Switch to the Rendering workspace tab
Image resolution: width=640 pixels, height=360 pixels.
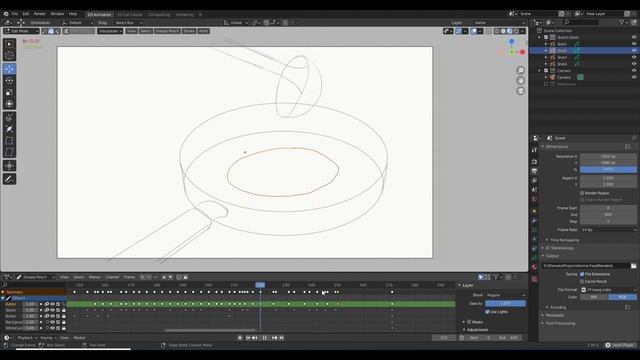pos(185,14)
